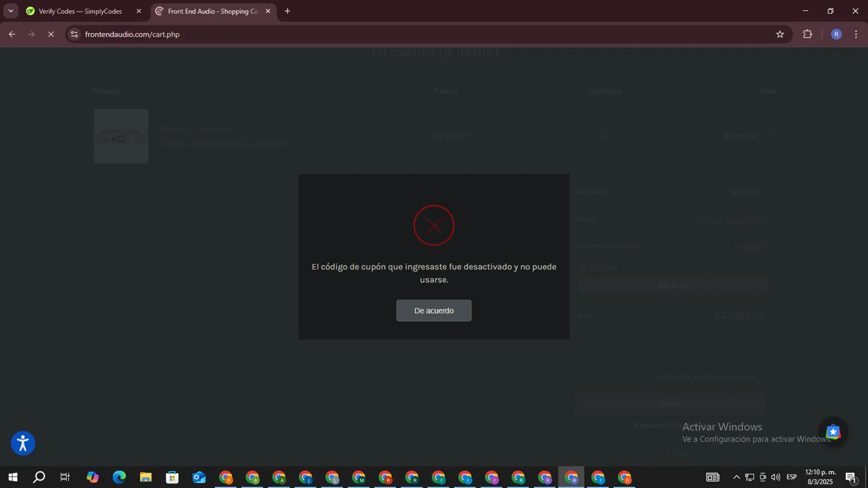Click the dimmed PAGO checkout button
This screenshot has height=488, width=868.
[x=670, y=404]
